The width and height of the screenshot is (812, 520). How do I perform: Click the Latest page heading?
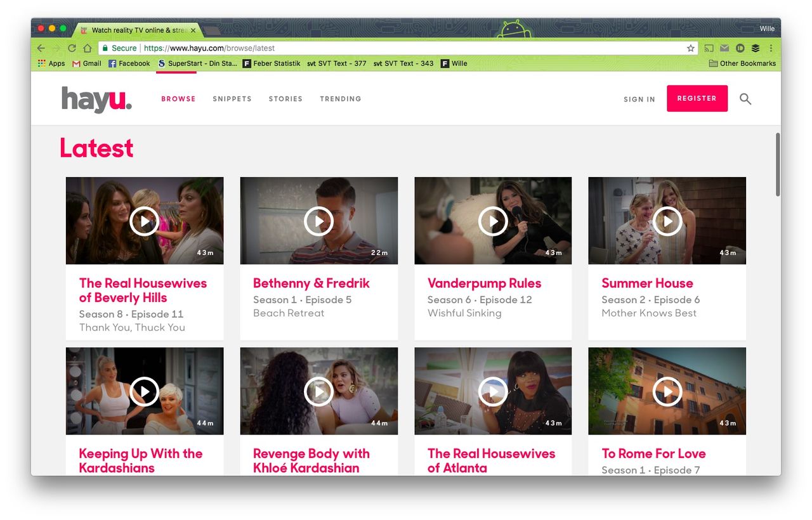click(x=96, y=148)
